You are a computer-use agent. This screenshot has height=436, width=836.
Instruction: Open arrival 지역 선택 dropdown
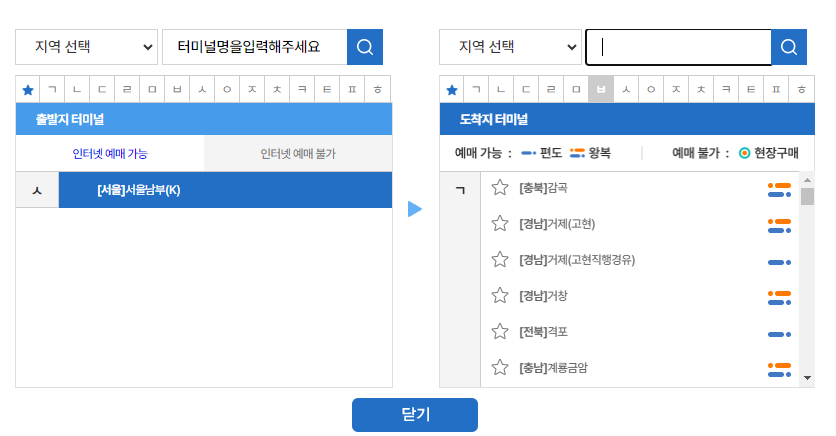(510, 47)
